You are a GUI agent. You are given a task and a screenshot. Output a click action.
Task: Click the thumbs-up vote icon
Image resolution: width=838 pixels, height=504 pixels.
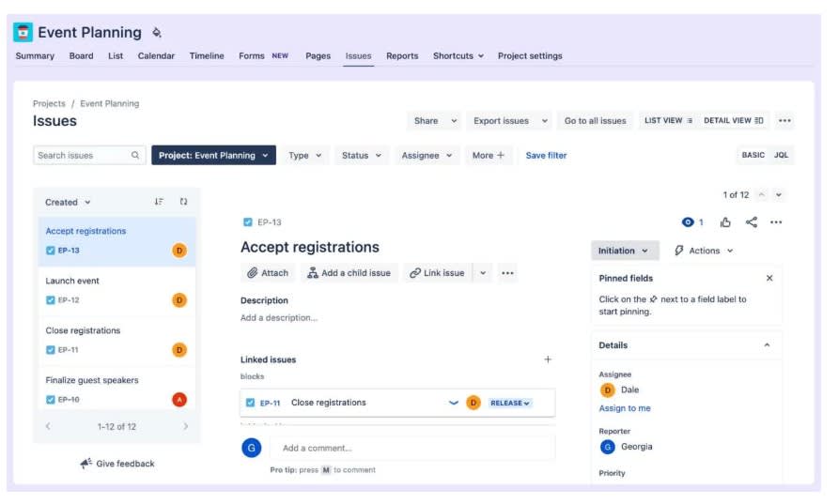coord(725,222)
